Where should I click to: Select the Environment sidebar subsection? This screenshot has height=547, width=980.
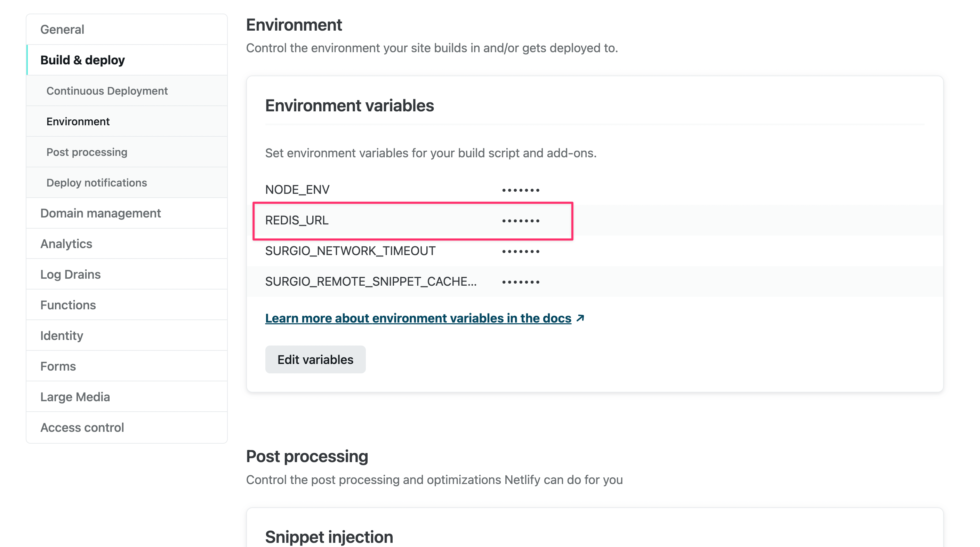pos(78,121)
